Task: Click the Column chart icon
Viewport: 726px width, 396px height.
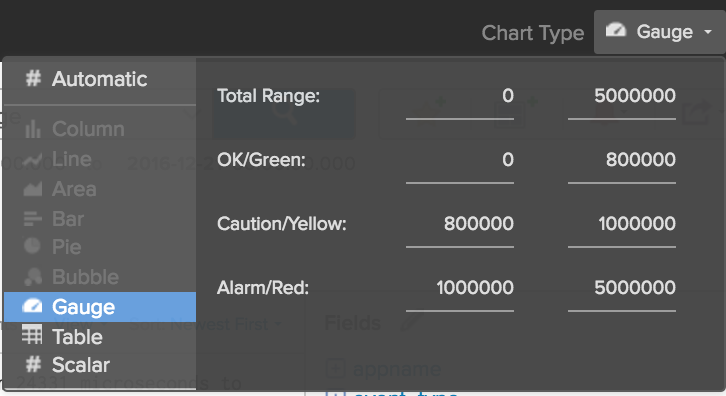Action: coord(33,129)
